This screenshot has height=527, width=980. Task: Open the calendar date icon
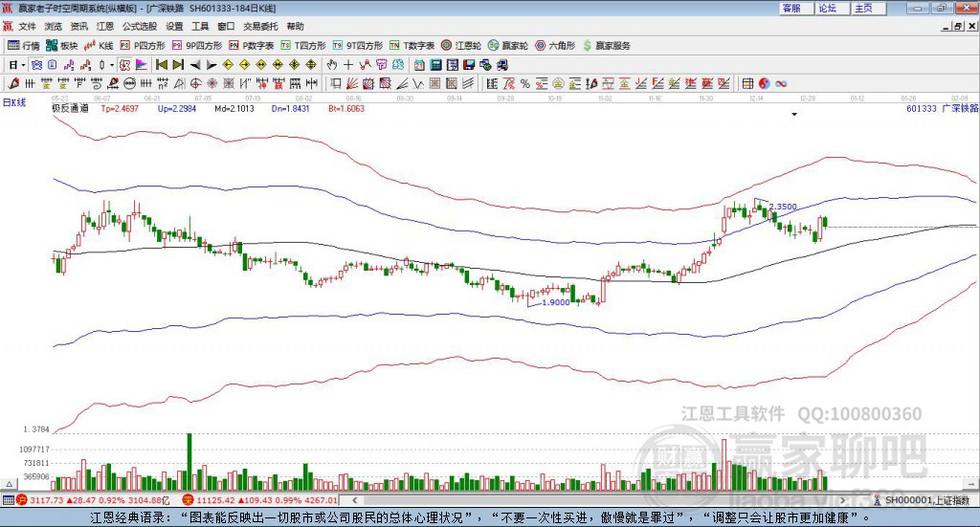[x=419, y=65]
